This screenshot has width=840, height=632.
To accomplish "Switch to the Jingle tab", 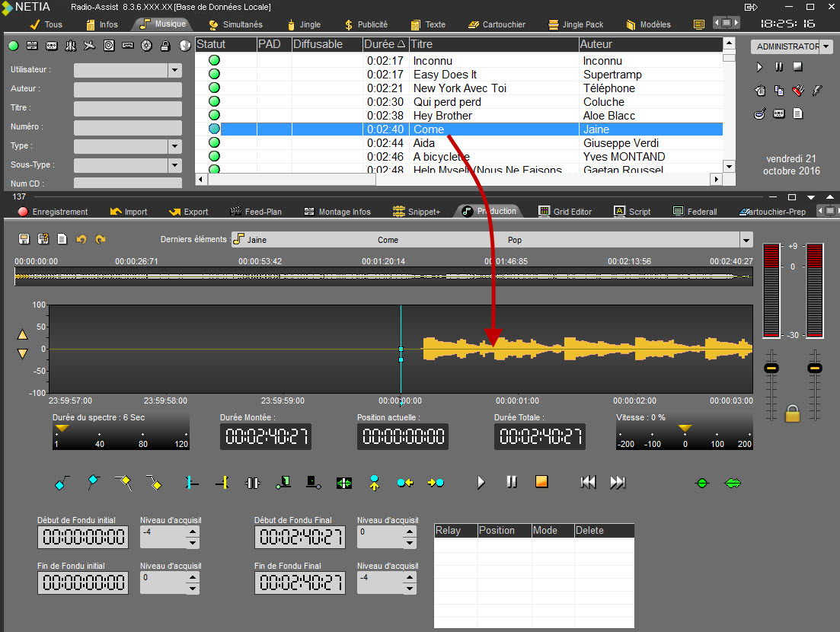I will 305,24.
